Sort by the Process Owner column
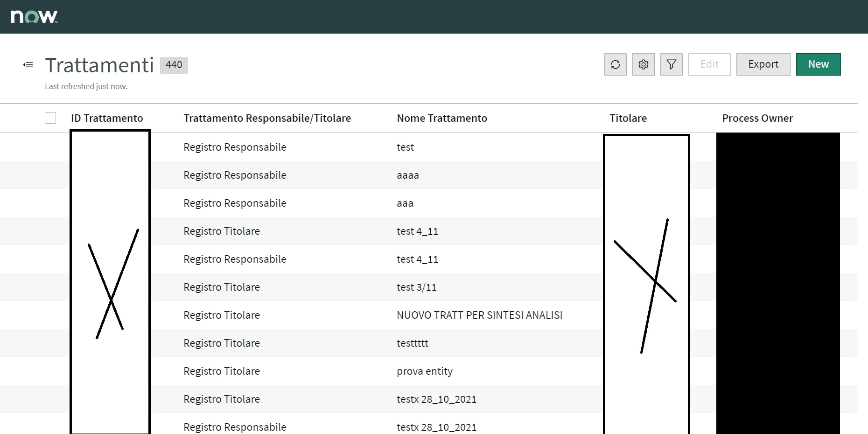 click(757, 118)
